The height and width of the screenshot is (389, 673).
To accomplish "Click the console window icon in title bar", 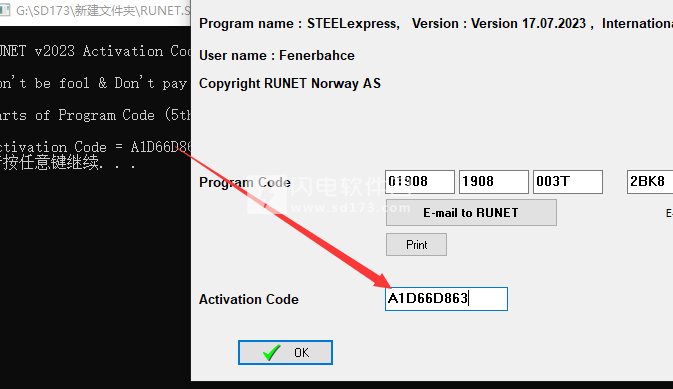I will 4,9.
